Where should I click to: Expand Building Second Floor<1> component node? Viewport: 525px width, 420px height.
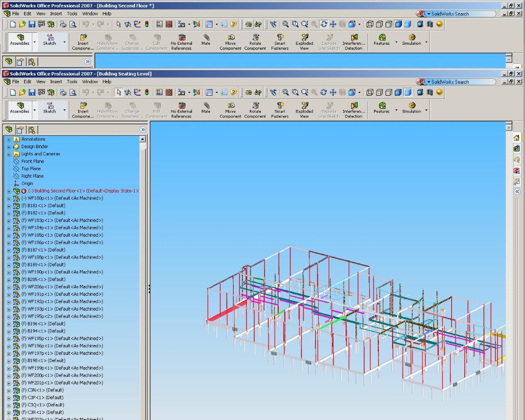9,191
